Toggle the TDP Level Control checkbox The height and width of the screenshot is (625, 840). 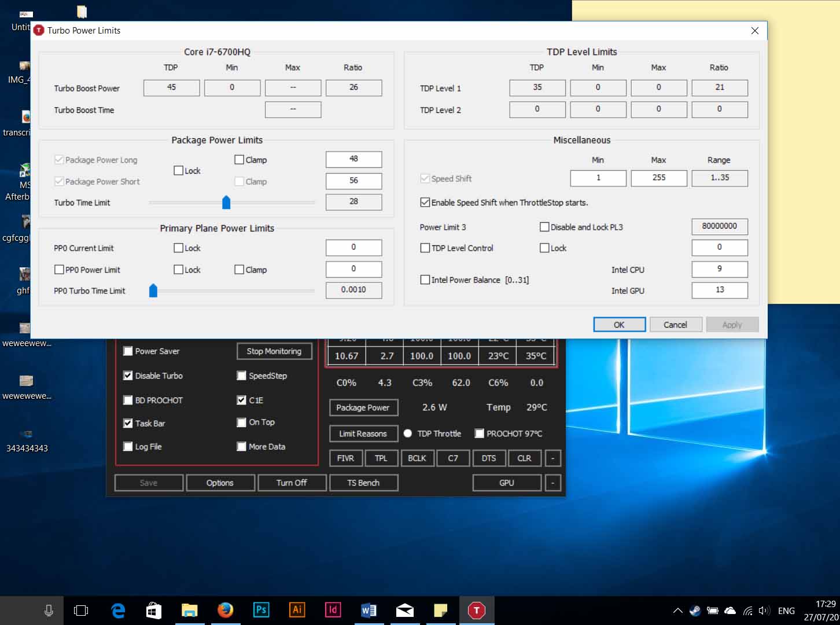(x=425, y=248)
